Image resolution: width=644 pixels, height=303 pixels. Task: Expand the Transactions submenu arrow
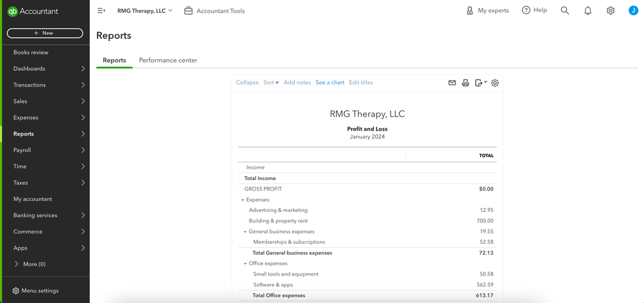point(83,85)
